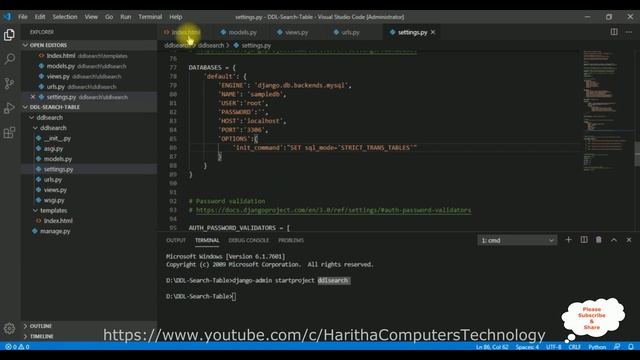Open the Selection menu
Viewport: 640px width, 360px height.
point(65,17)
